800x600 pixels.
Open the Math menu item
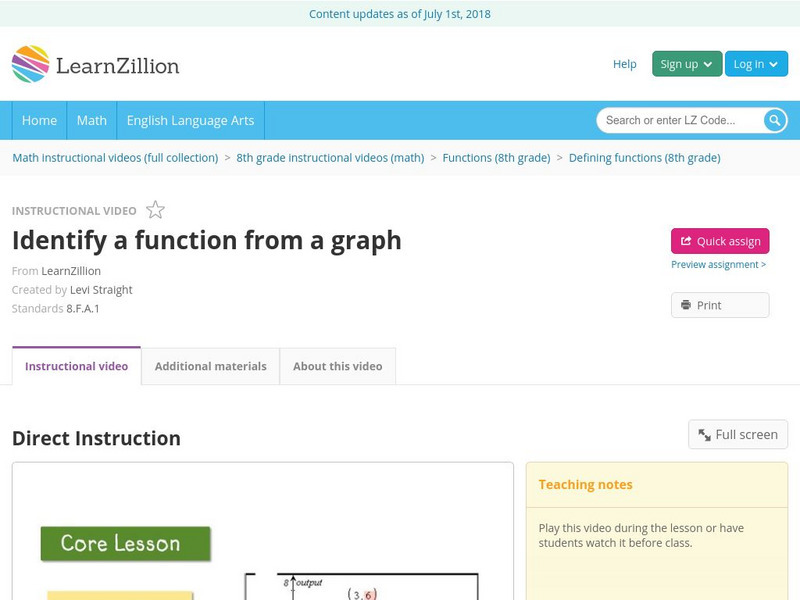point(92,120)
